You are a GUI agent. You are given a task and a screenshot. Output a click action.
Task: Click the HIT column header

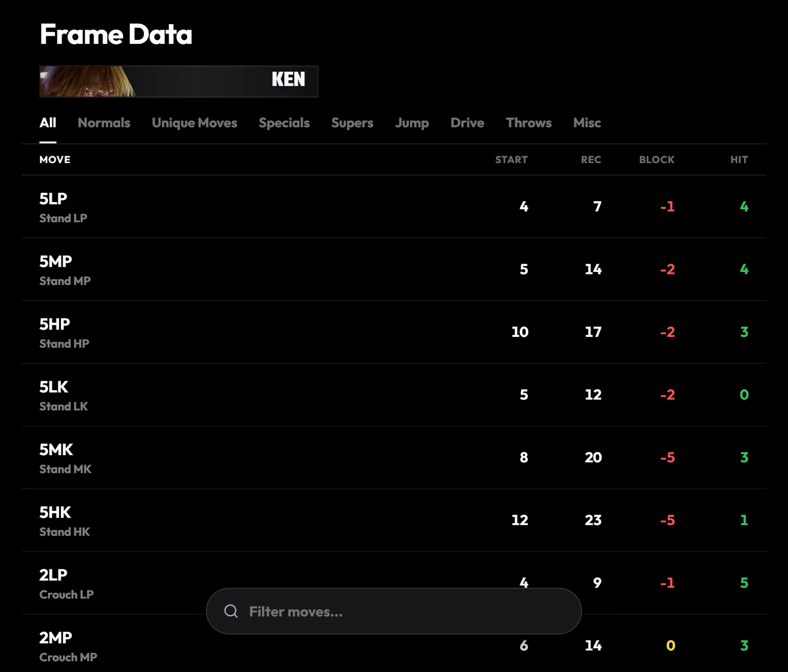click(739, 160)
